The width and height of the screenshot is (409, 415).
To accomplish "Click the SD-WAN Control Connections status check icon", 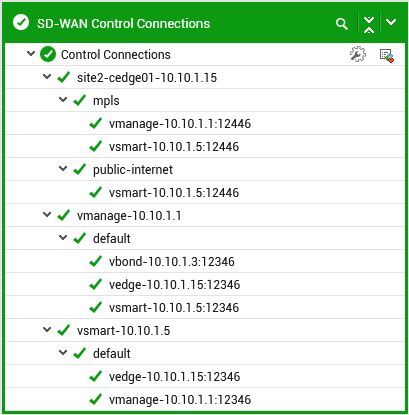I will click(x=21, y=23).
